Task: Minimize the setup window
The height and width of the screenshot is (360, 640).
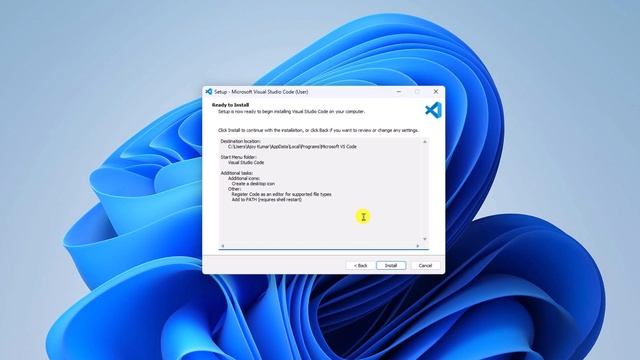Action: click(x=399, y=91)
